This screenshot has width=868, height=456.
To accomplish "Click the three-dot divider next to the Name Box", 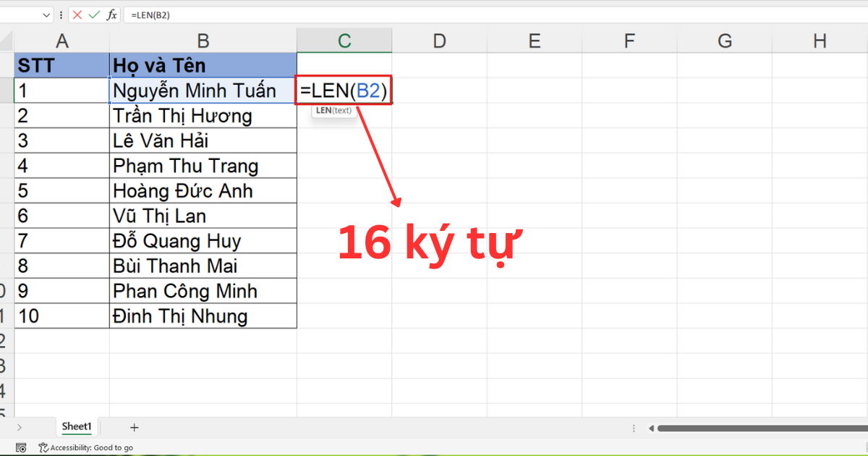I will [60, 14].
